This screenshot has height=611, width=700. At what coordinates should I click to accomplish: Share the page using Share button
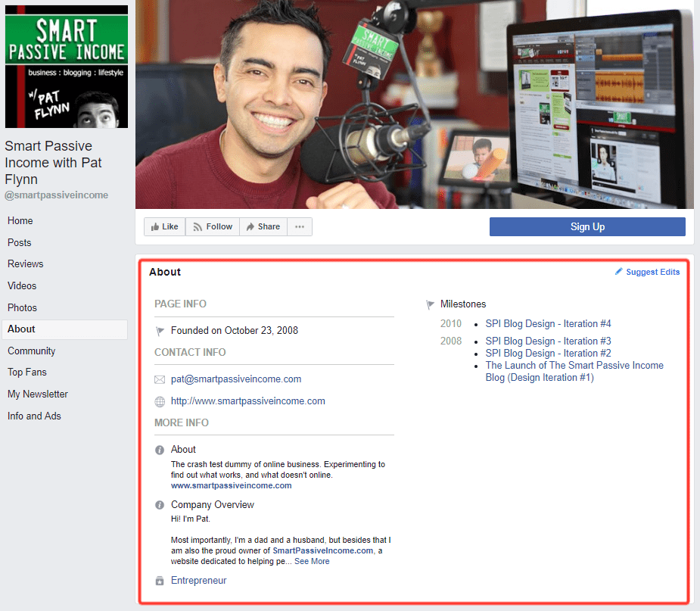263,227
